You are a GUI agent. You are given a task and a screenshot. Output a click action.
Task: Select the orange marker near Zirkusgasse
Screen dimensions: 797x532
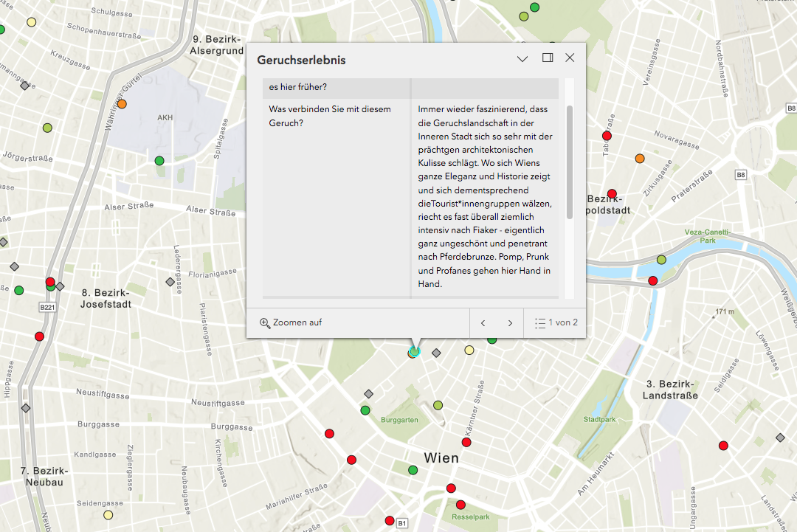click(x=640, y=158)
